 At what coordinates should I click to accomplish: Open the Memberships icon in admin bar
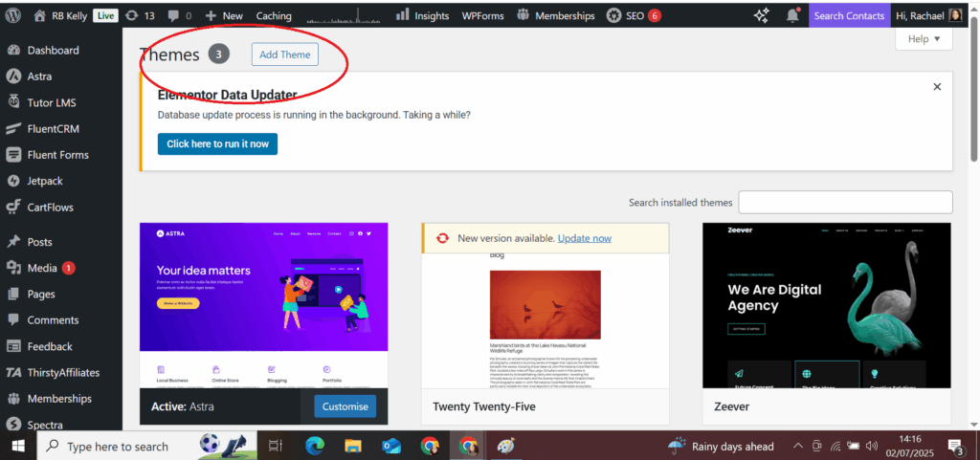click(523, 15)
